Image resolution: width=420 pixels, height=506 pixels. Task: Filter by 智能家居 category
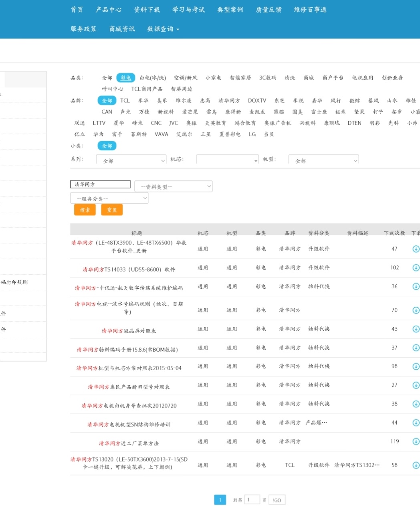(x=240, y=78)
